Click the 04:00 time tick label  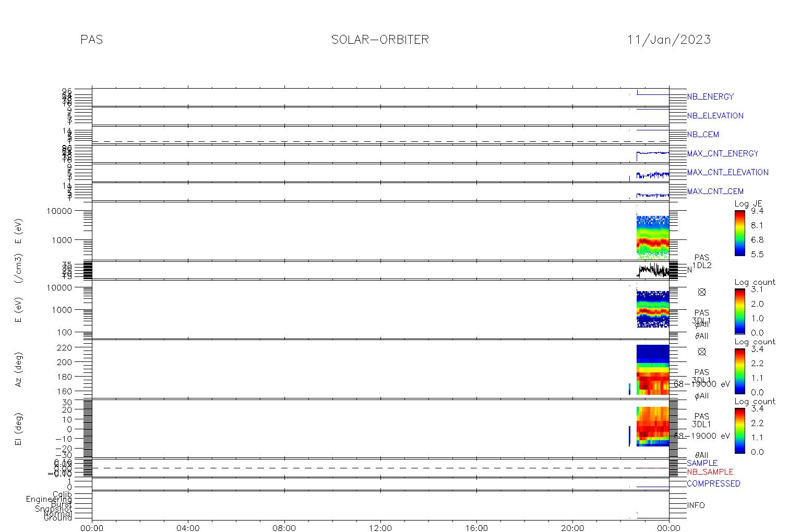(188, 528)
